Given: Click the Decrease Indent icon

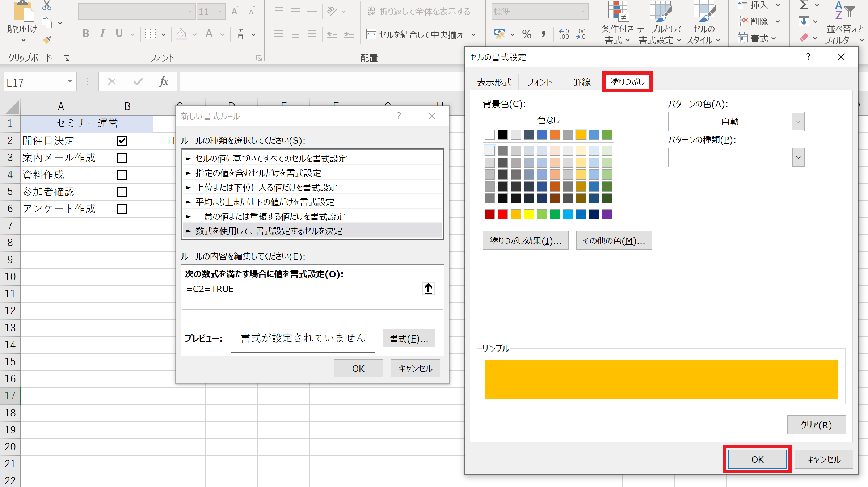Looking at the screenshot, I should click(x=332, y=34).
